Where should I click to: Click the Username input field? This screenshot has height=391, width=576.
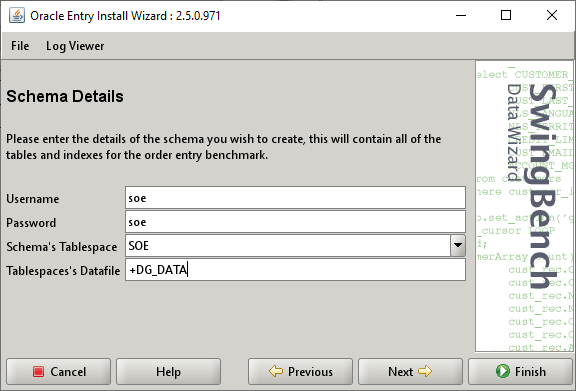(295, 198)
